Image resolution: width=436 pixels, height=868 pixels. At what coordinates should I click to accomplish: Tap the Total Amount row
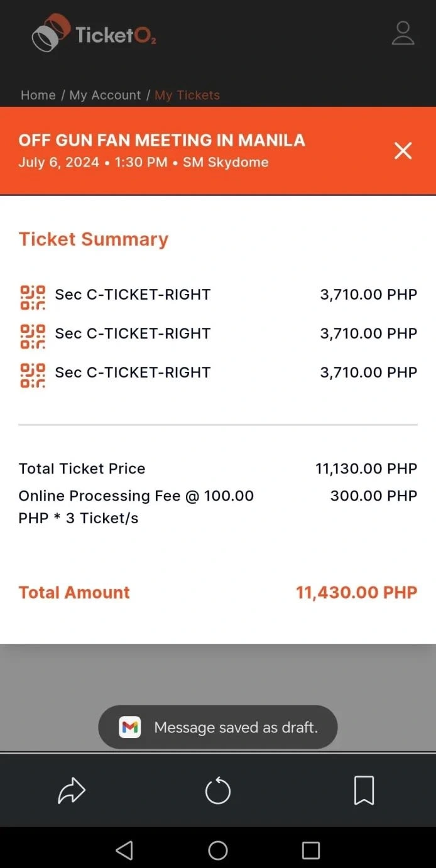[x=218, y=592]
